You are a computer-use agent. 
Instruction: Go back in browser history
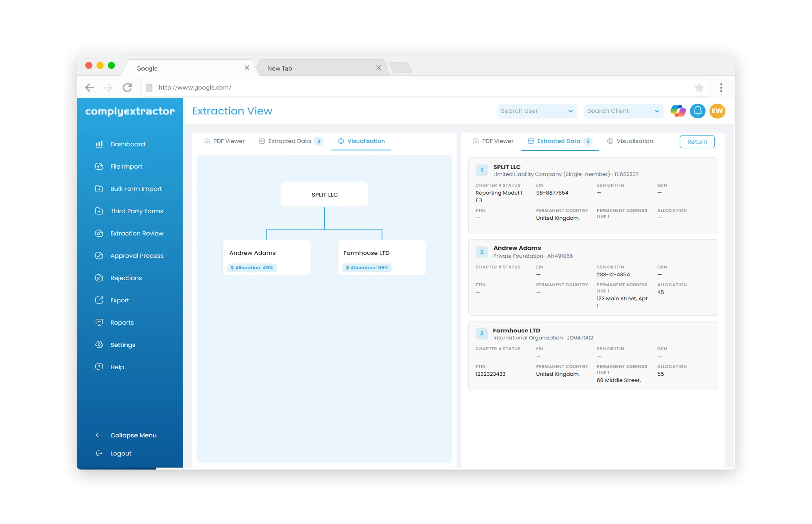pos(89,87)
